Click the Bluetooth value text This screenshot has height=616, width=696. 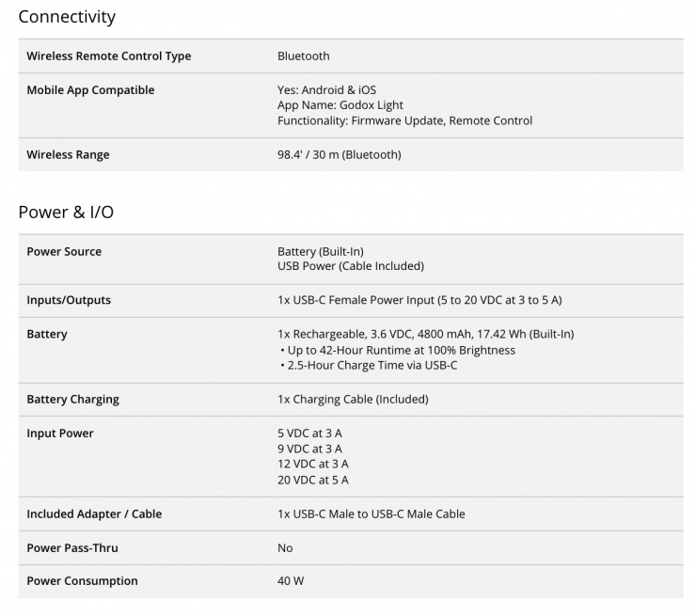(x=304, y=55)
